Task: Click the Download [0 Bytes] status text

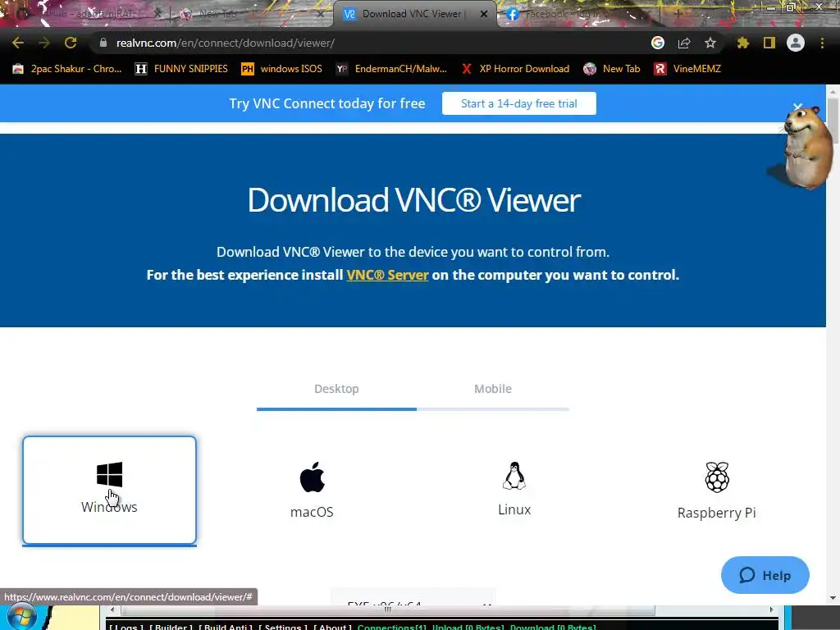Action: click(x=553, y=627)
